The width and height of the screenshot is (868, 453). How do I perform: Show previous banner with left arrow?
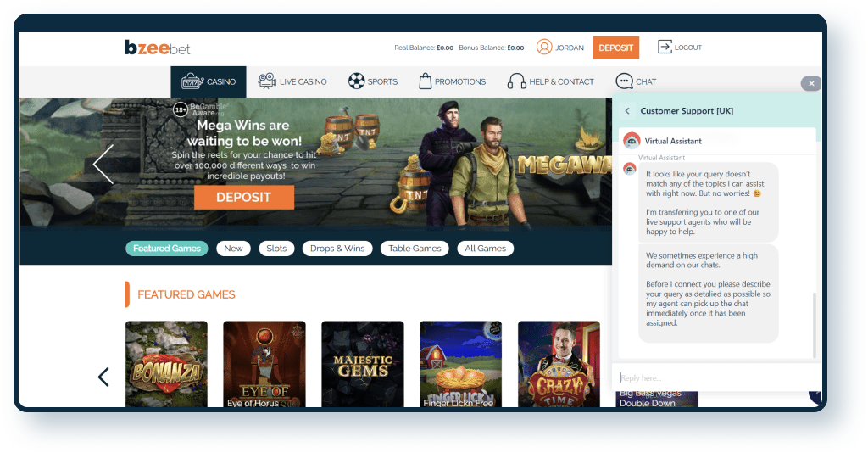point(103,164)
